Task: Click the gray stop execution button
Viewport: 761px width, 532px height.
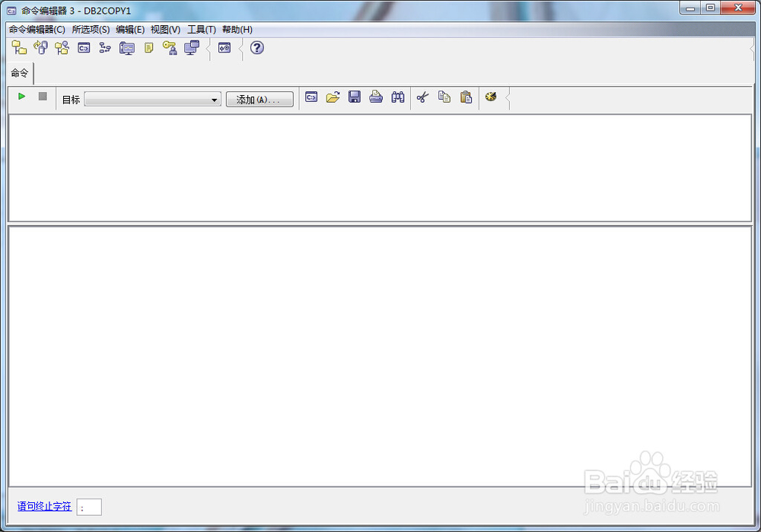Action: coord(43,97)
